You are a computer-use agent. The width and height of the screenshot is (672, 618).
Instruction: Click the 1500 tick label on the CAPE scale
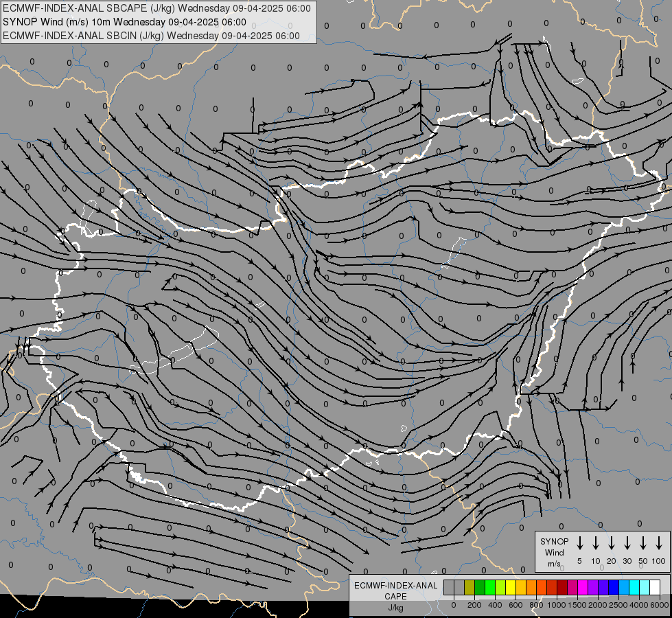coord(577,605)
